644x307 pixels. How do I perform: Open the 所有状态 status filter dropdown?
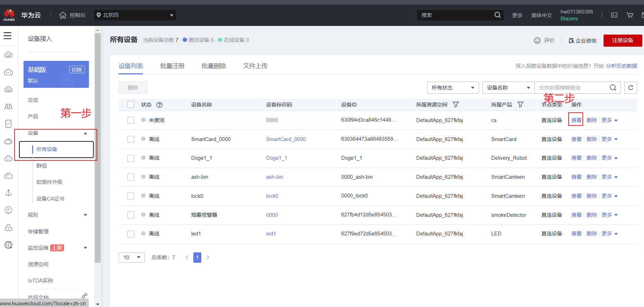[453, 87]
